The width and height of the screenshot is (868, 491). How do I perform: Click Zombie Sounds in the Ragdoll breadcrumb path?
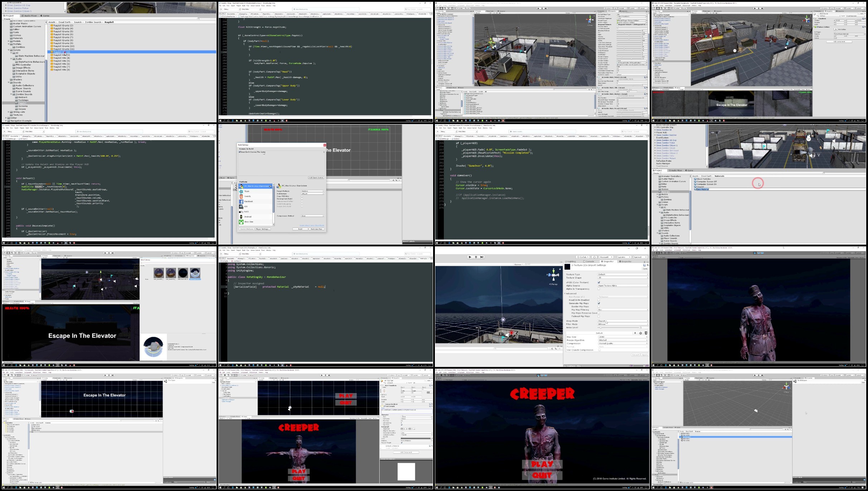(x=93, y=22)
